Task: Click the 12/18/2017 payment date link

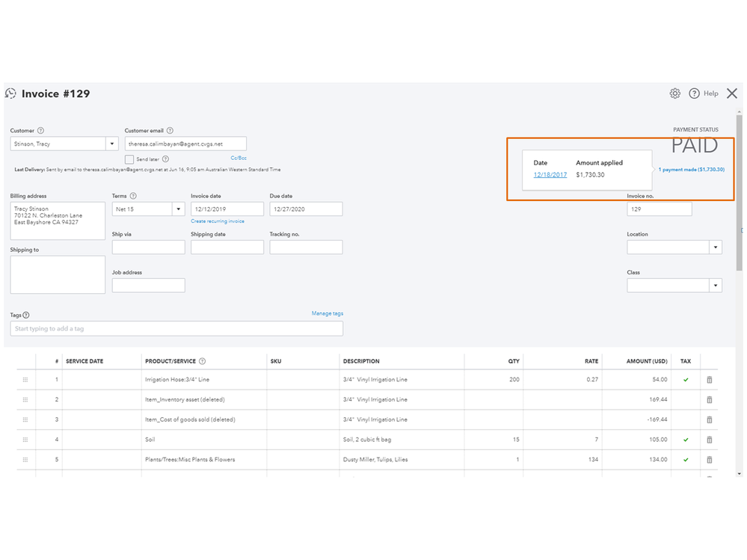Action: pos(550,175)
